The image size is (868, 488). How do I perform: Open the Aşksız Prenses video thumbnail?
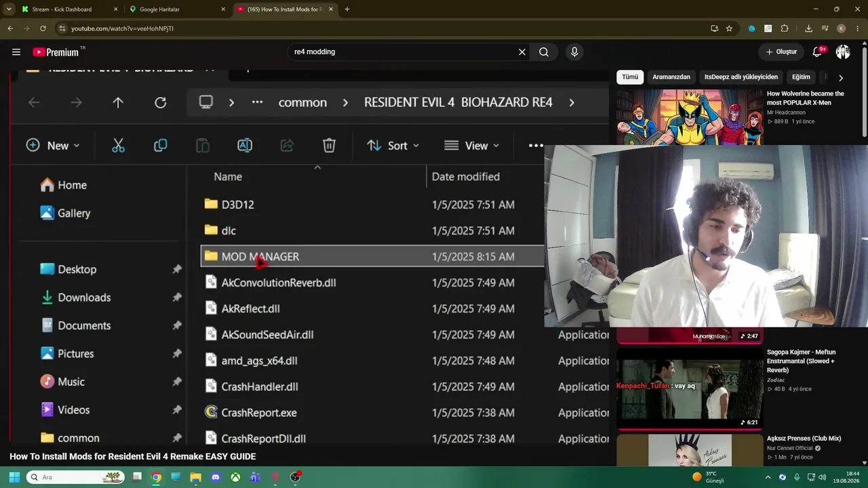pyautogui.click(x=690, y=450)
